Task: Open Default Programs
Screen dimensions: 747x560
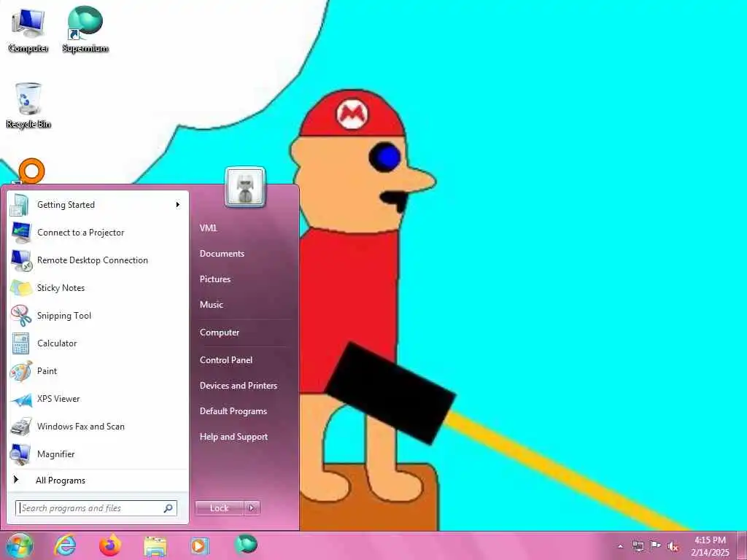Action: pyautogui.click(x=233, y=411)
